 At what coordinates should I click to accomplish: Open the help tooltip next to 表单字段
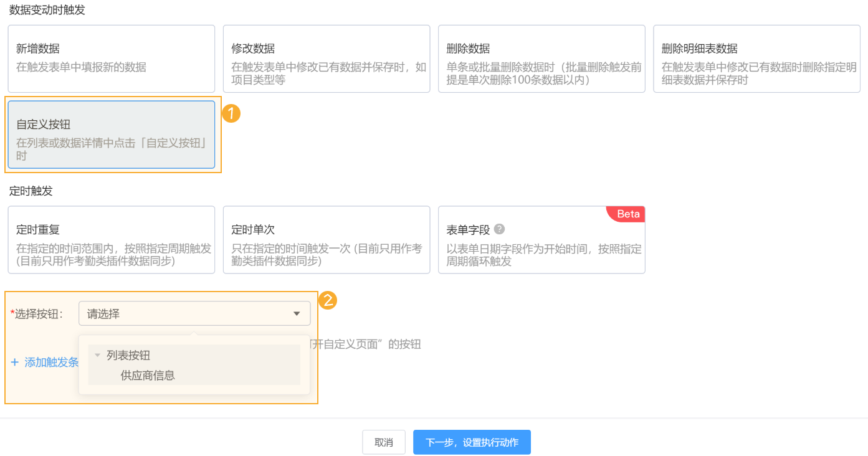tap(499, 229)
